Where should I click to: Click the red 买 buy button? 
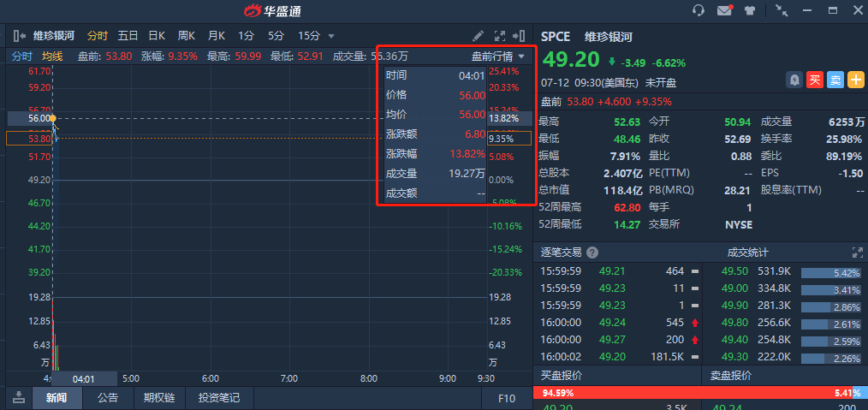click(x=815, y=80)
